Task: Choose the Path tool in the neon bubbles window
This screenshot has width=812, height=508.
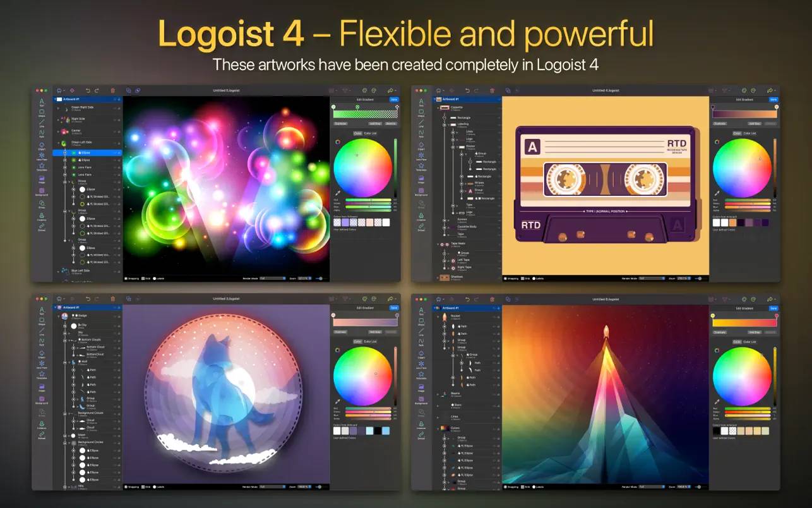Action: (x=42, y=134)
